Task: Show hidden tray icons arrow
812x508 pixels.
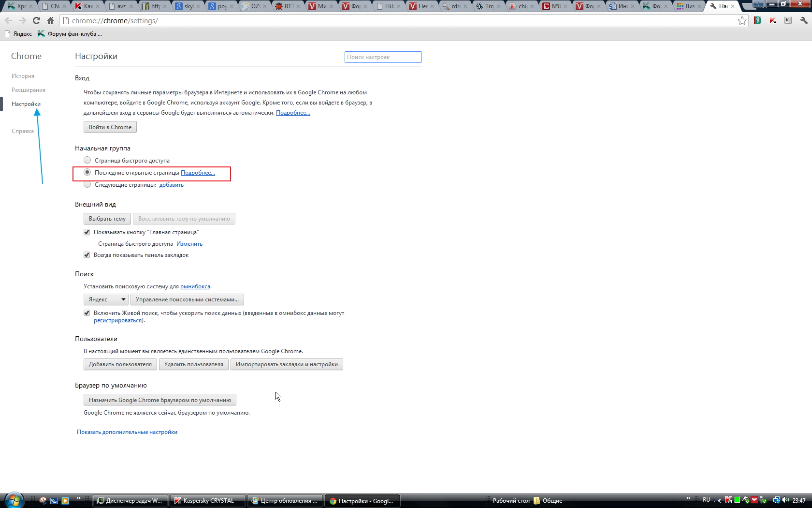Action: point(719,501)
